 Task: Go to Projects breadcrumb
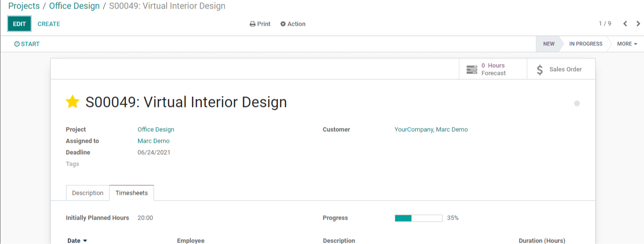click(x=24, y=6)
